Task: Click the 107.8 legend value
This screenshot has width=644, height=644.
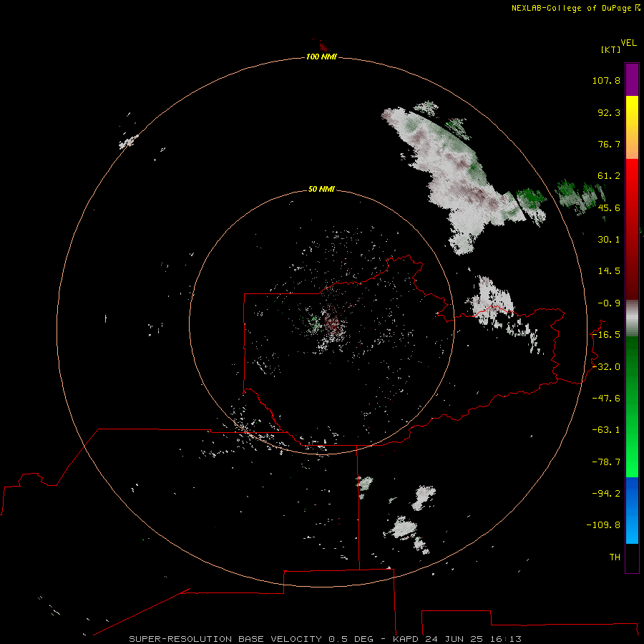Action: point(606,80)
